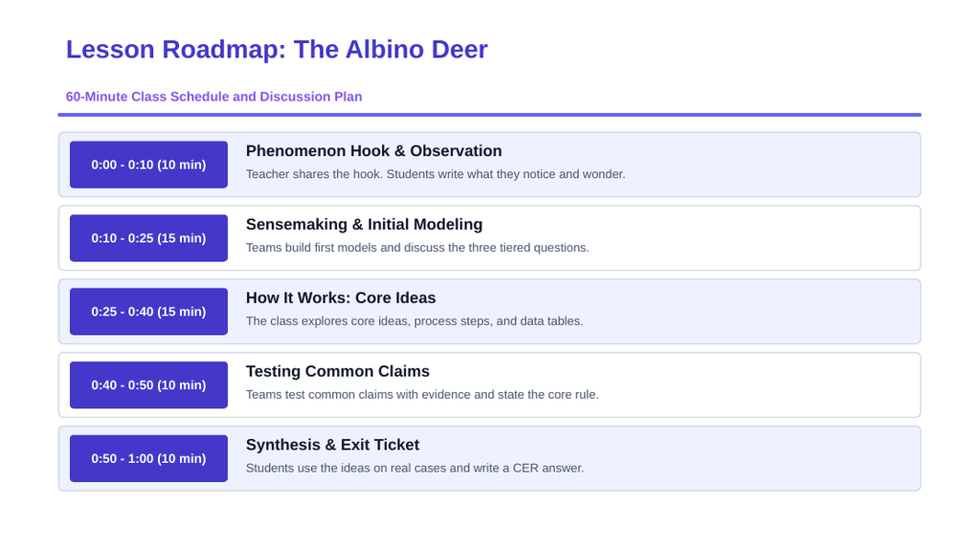Click the description about teacher sharing the hook

pos(435,174)
